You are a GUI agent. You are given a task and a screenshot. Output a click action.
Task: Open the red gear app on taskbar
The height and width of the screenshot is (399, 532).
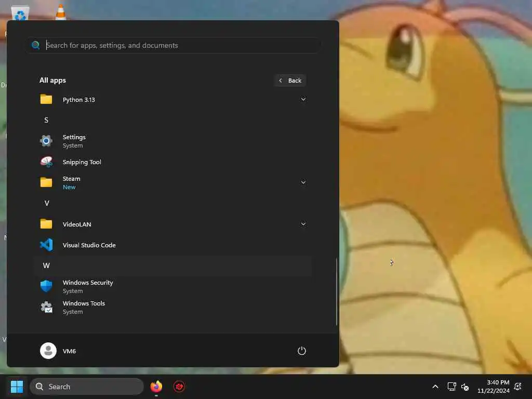point(179,387)
